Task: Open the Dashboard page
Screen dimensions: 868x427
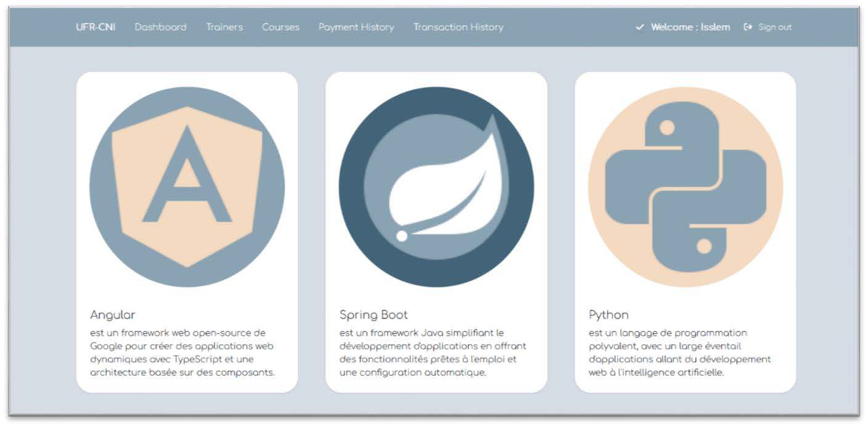Action: tap(160, 27)
